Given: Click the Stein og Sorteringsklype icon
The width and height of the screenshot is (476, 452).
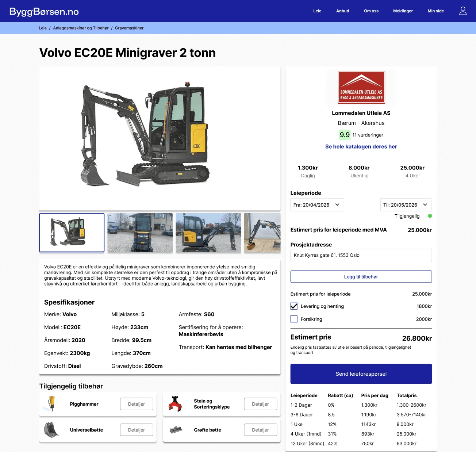Looking at the screenshot, I should [175, 404].
